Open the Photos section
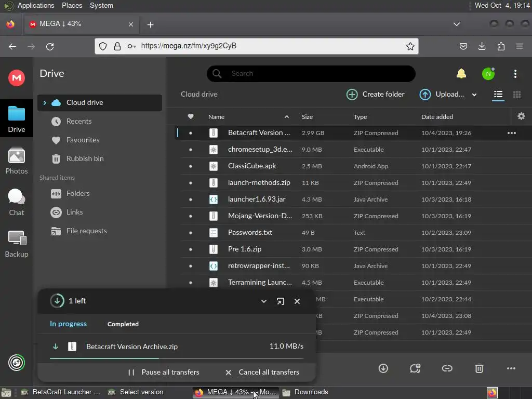Viewport: 532px width, 399px height. click(x=16, y=161)
